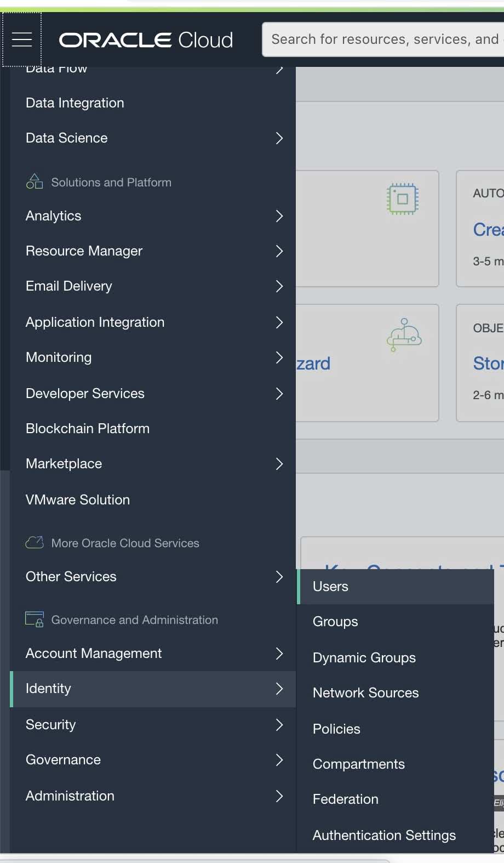Click the 'Crea' link in the AUTO card
This screenshot has width=504, height=863.
pyautogui.click(x=488, y=230)
